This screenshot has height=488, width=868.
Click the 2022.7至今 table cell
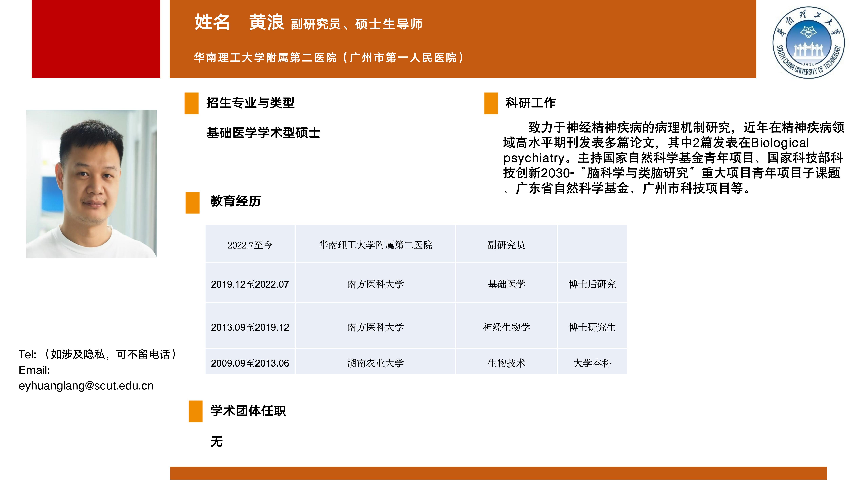250,245
